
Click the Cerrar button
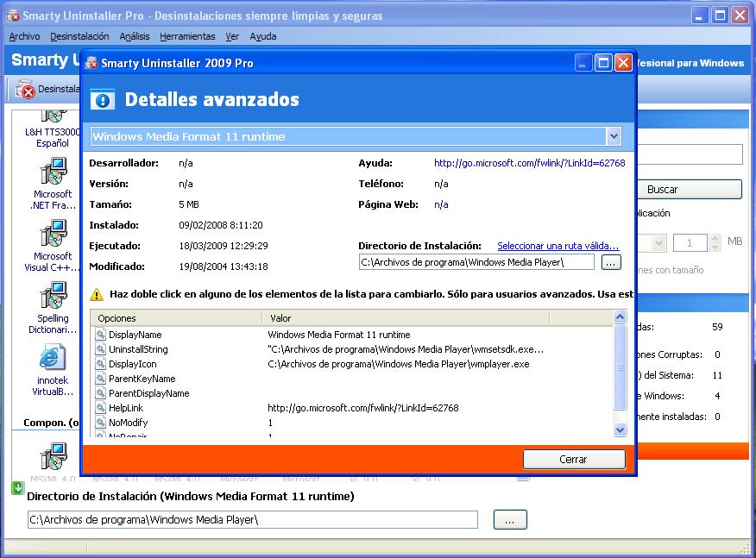[x=574, y=459]
